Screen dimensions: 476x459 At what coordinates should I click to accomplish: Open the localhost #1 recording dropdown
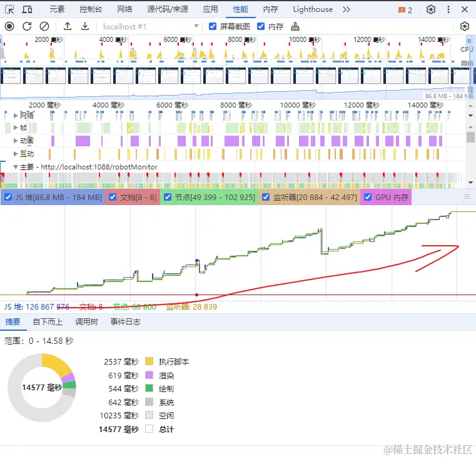pyautogui.click(x=151, y=27)
